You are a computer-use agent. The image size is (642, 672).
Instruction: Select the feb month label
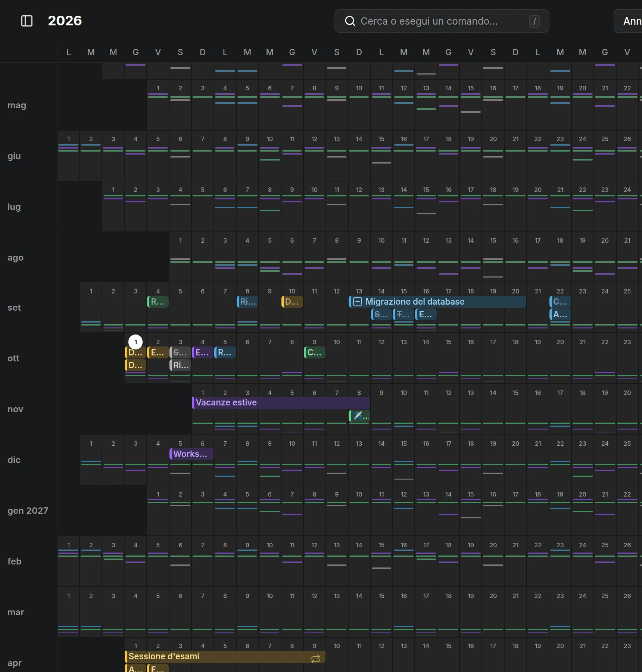pyautogui.click(x=15, y=561)
